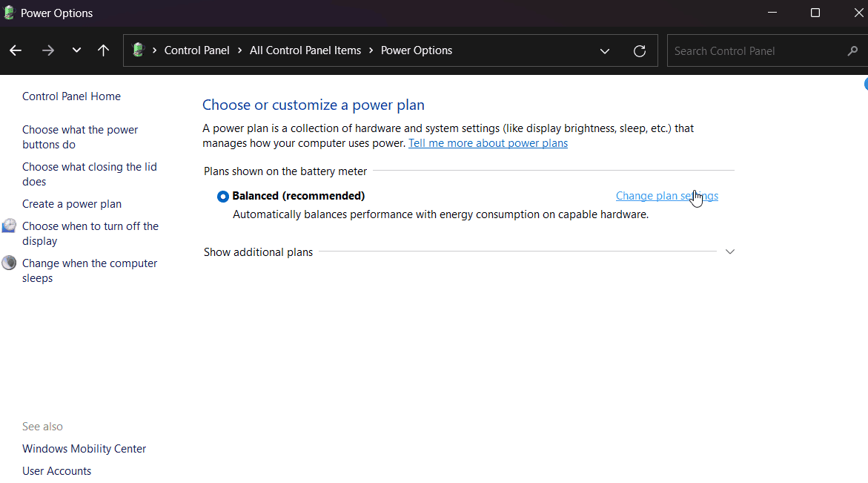This screenshot has height=483, width=868.
Task: Open address bar history dropdown
Action: (605, 51)
